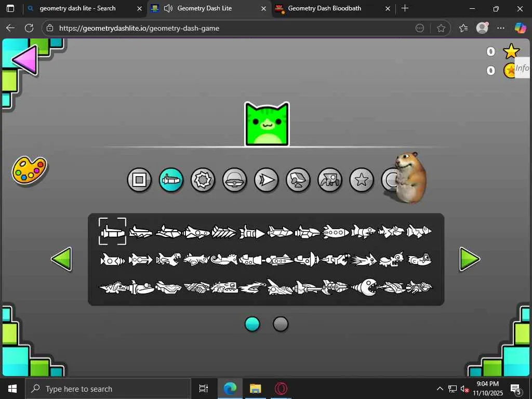Open the color palette customizer
Image resolution: width=532 pixels, height=399 pixels.
(x=30, y=170)
